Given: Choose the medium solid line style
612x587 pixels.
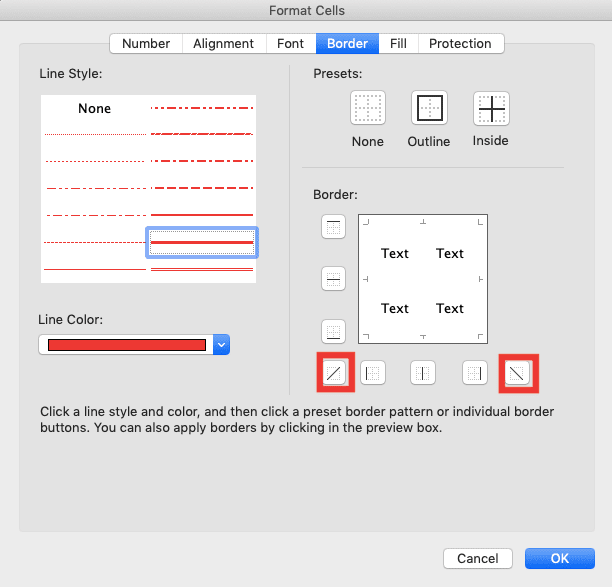Looking at the screenshot, I should click(202, 215).
